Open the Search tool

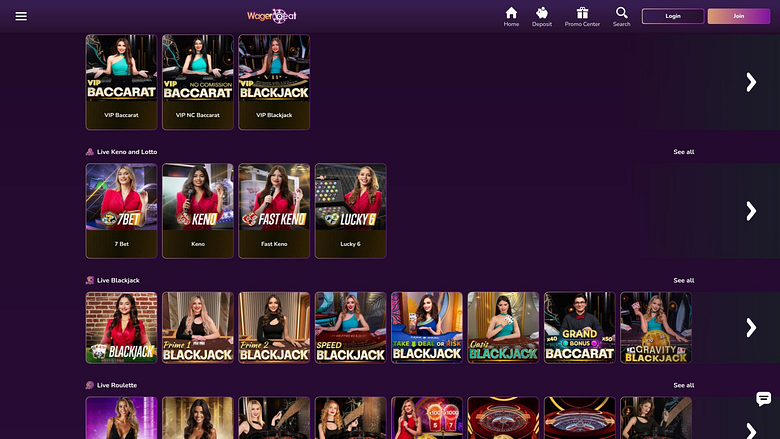click(621, 16)
